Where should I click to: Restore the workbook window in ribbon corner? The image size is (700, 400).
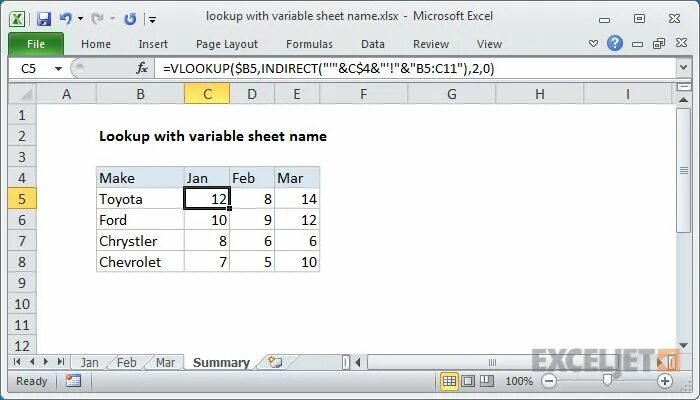(x=659, y=43)
